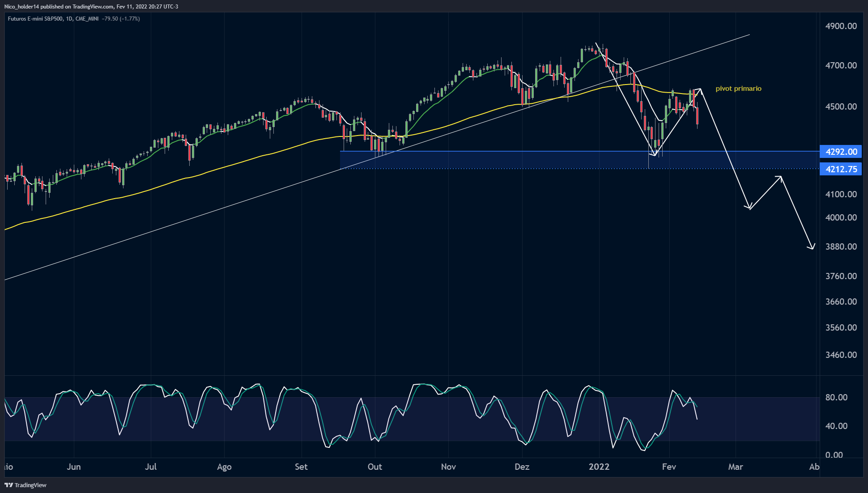Click the 'pivot primario' annotation text

coord(738,89)
